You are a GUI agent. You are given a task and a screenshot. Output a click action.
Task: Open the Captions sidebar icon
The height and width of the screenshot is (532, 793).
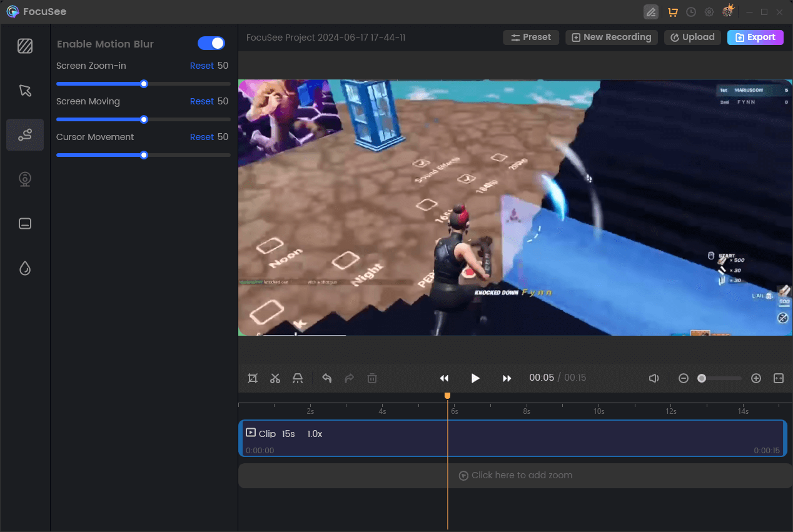point(25,224)
